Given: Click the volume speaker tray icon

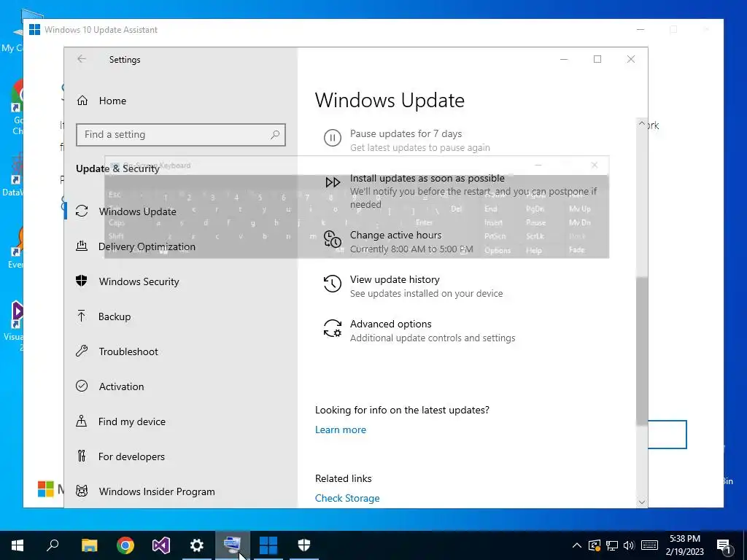Looking at the screenshot, I should pyautogui.click(x=629, y=545).
